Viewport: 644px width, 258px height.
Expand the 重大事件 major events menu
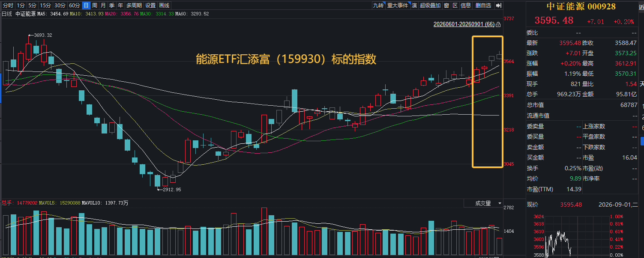tap(398, 6)
